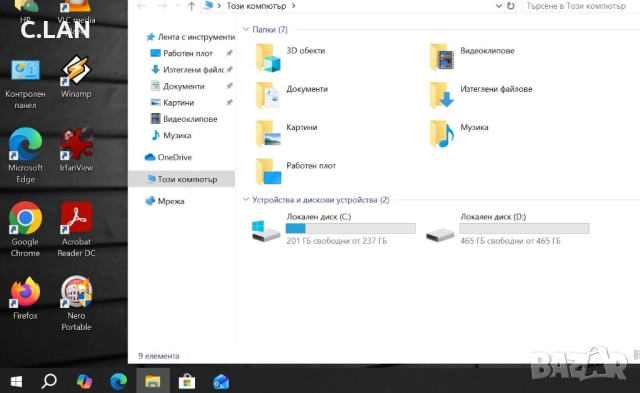Select Работен плот in navigation pane

[188, 53]
